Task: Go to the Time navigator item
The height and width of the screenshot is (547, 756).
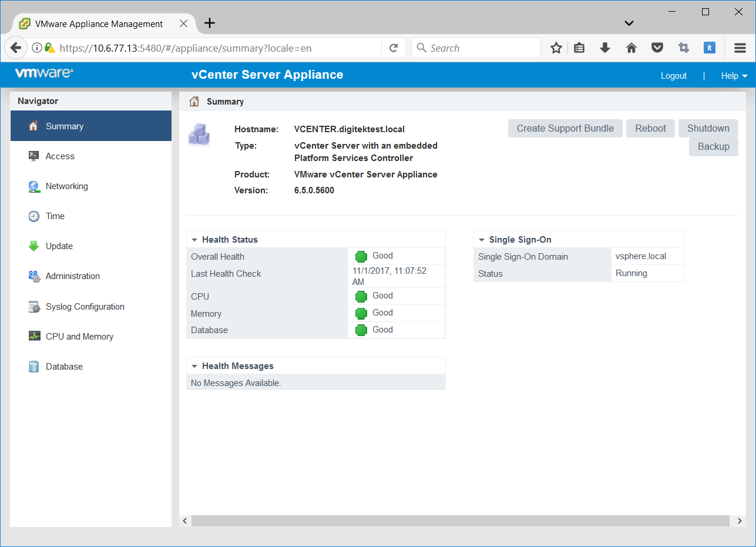Action: click(91, 216)
